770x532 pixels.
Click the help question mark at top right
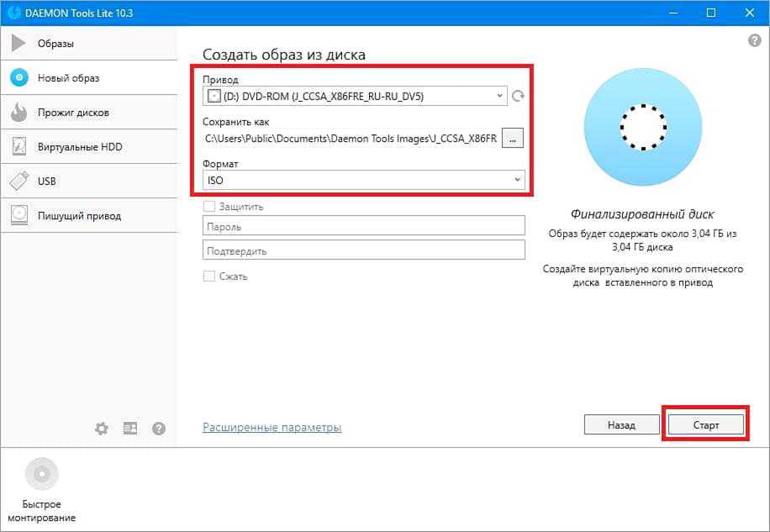[x=754, y=40]
